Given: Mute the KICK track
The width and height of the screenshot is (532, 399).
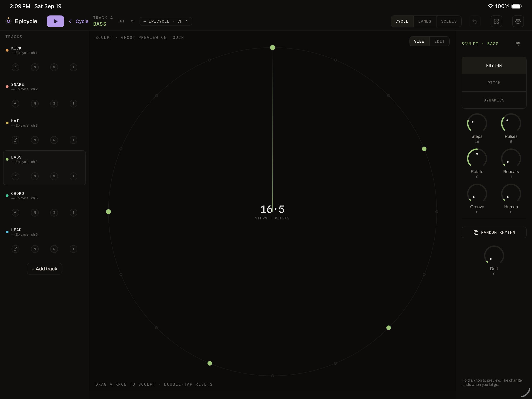Looking at the screenshot, I should 35,67.
